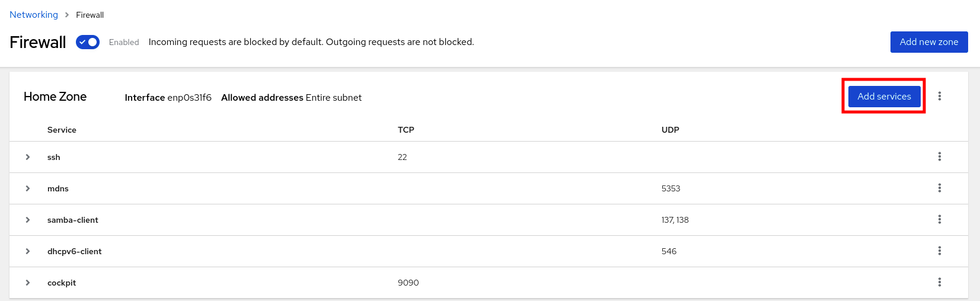Select the Firewall breadcrumb item
Screen dimensions: 980x301
90,15
